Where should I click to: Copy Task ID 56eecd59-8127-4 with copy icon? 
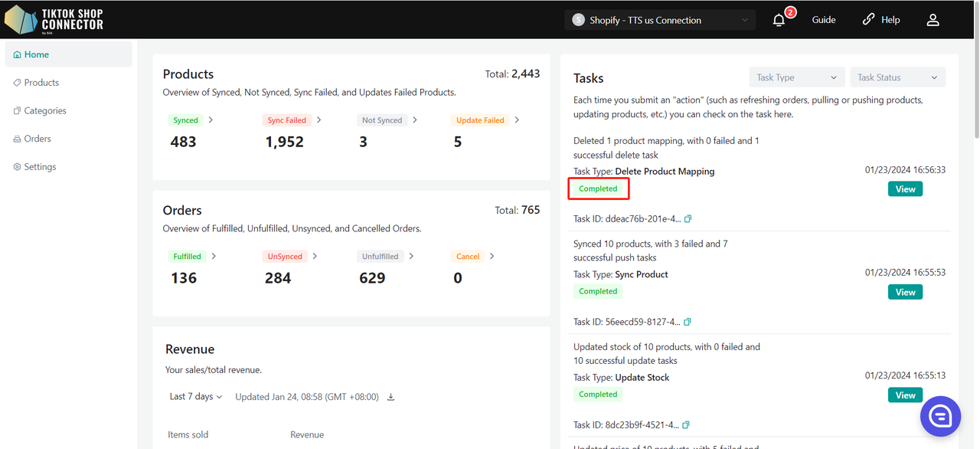tap(688, 322)
